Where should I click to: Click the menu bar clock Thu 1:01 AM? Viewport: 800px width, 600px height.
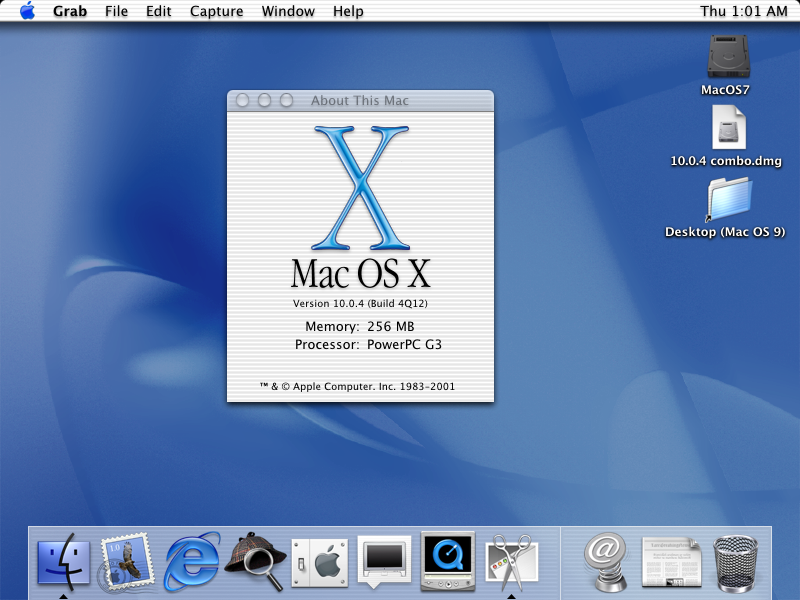click(x=743, y=11)
